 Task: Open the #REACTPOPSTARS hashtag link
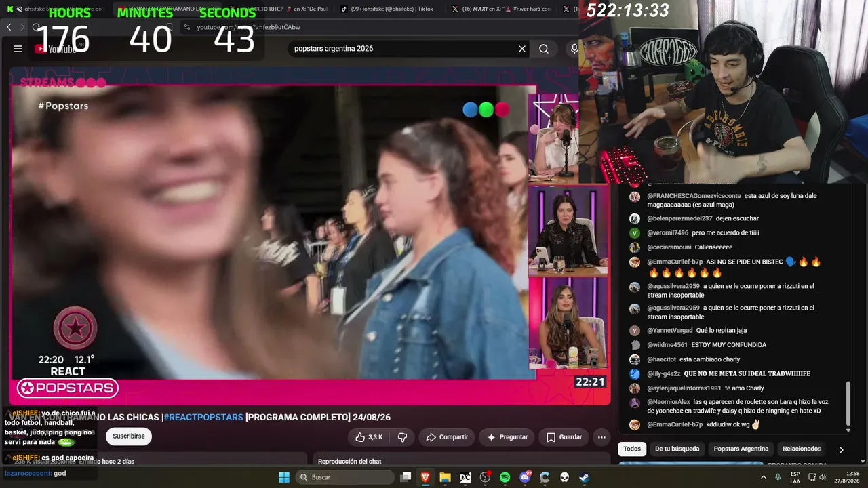(203, 418)
